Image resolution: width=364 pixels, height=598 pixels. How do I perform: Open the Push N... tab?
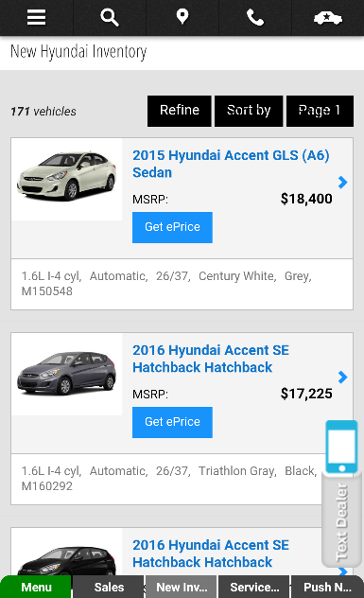pos(327,587)
